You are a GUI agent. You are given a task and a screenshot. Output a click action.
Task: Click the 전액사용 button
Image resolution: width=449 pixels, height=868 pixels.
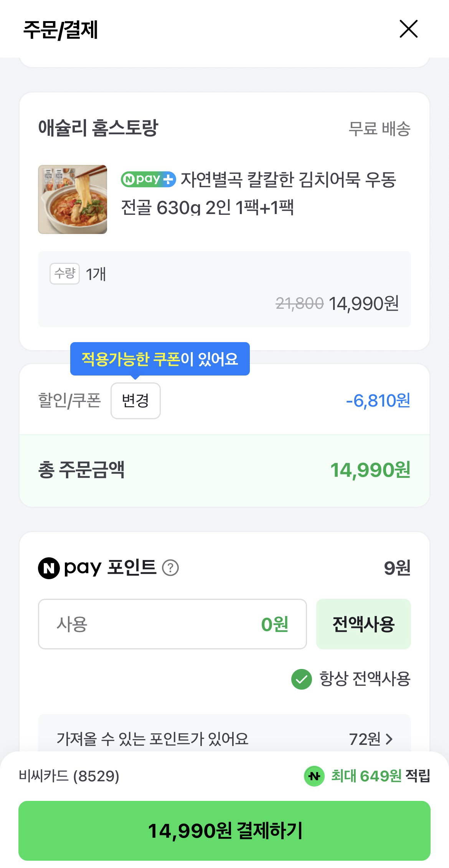tap(363, 624)
